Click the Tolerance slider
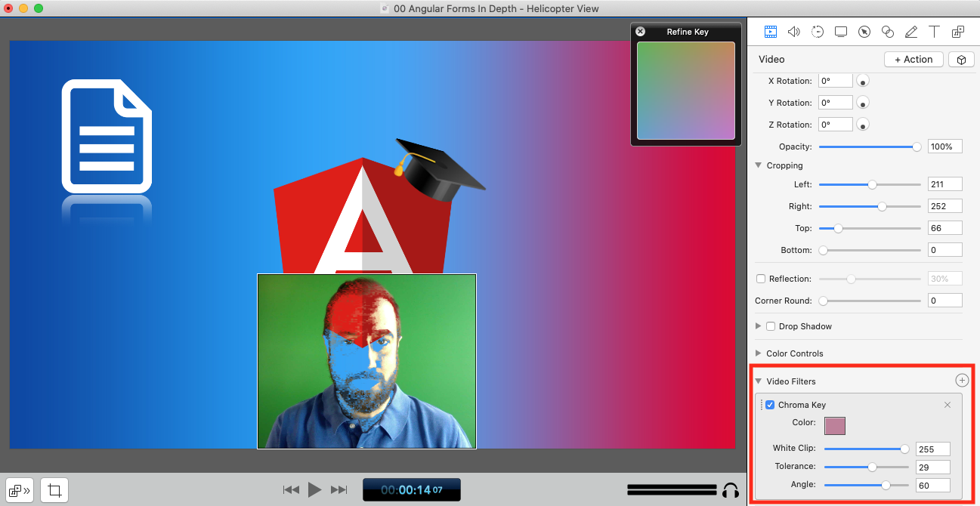The height and width of the screenshot is (506, 980). tap(867, 467)
